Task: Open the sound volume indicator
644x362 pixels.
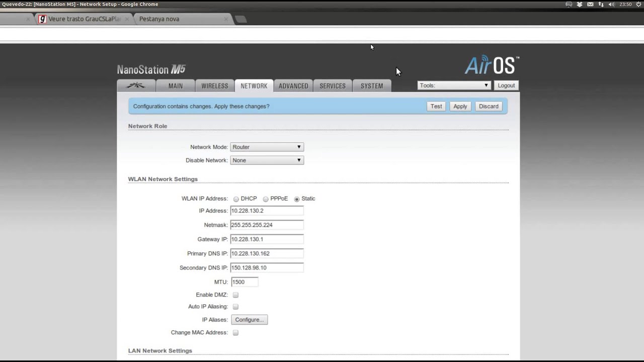Action: click(611, 4)
